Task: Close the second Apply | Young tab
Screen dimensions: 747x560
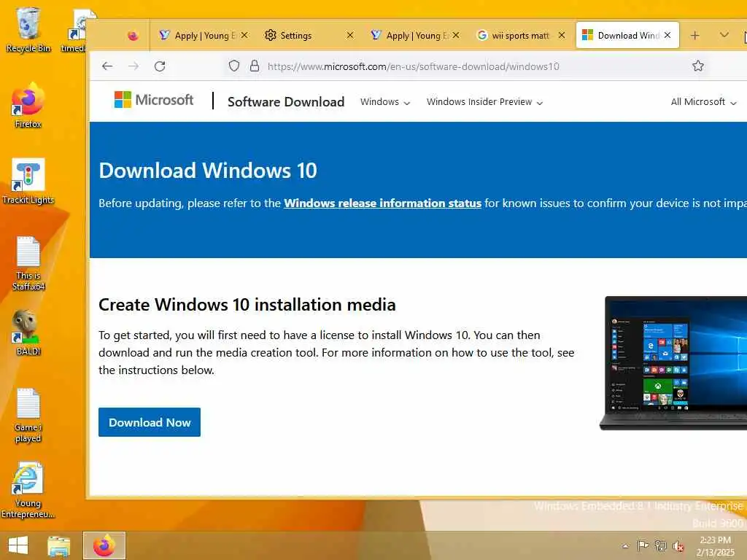Action: 456,35
